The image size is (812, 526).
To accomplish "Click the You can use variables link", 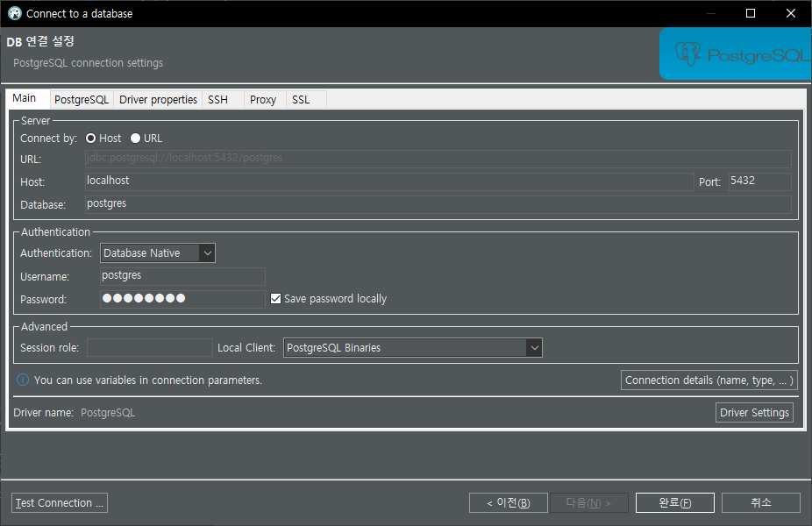I will click(x=148, y=380).
